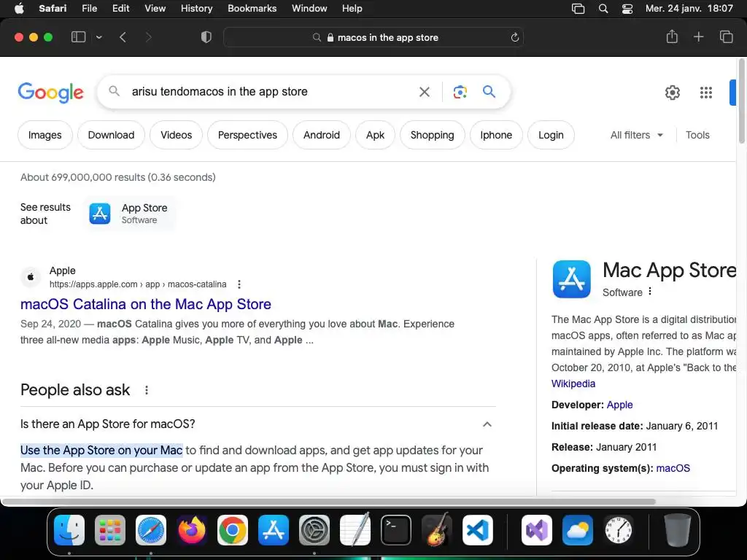
Task: Filter results by Perspectives
Action: pos(247,135)
